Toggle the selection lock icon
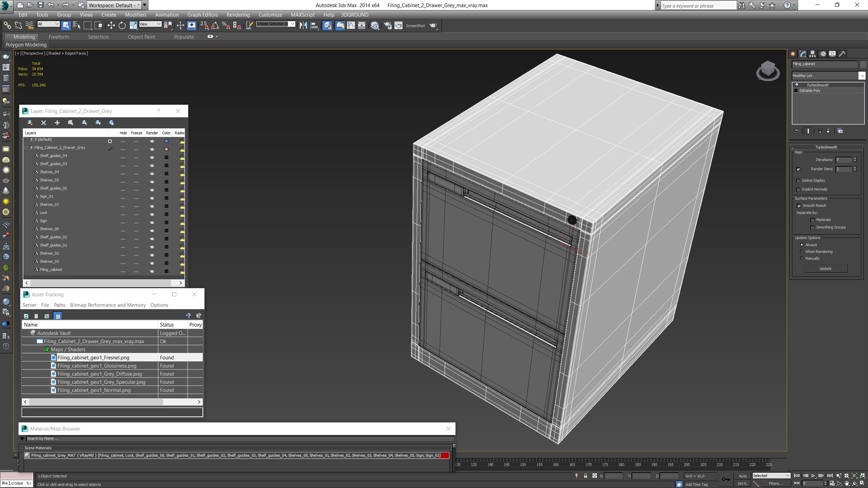 click(x=585, y=475)
